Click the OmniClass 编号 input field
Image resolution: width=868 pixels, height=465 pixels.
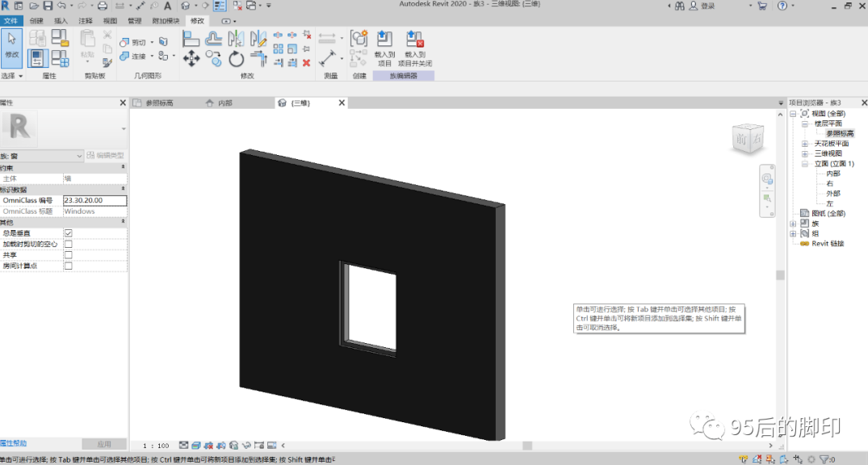coord(94,200)
